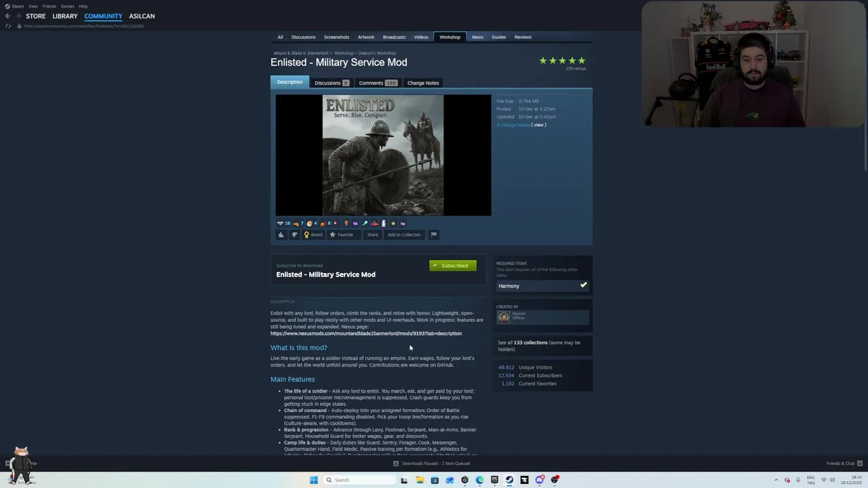
Task: Go to Steam STORE section
Action: tap(36, 16)
